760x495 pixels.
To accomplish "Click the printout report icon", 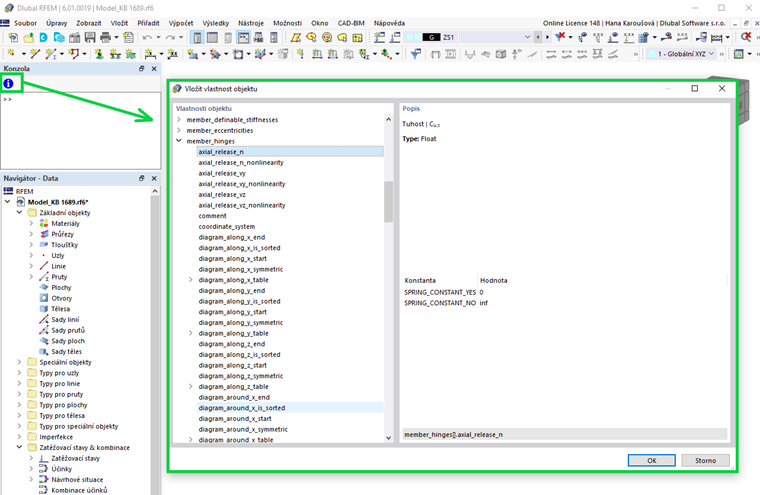I will click(128, 37).
